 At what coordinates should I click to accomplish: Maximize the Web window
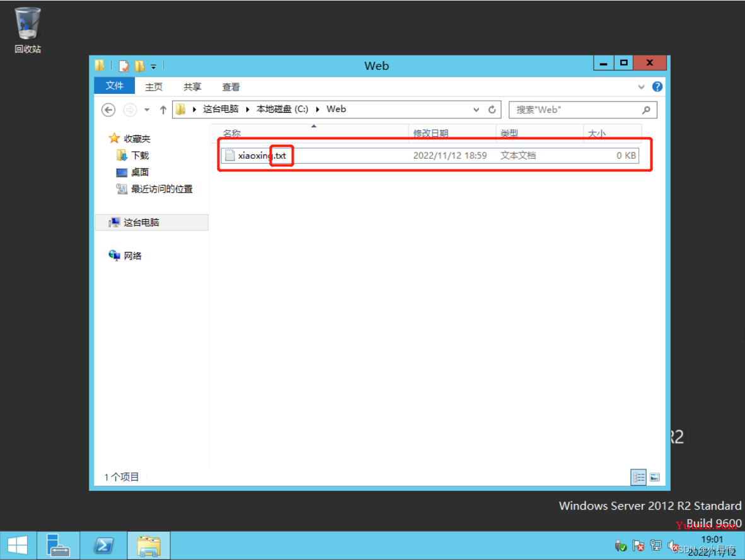[x=624, y=63]
